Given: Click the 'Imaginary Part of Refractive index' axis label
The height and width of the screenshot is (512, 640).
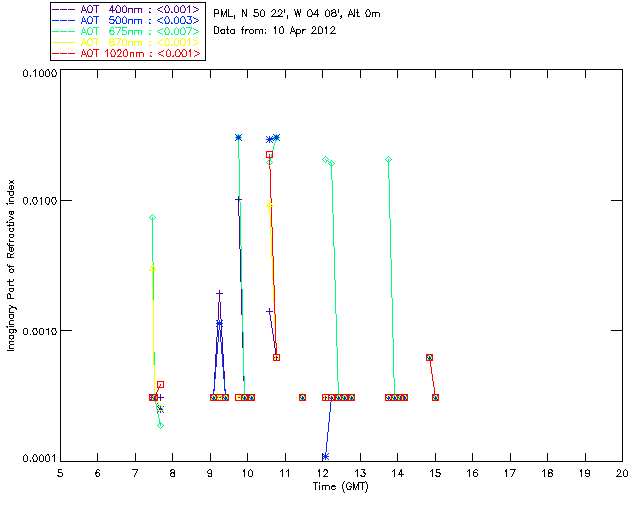Looking at the screenshot, I should click(x=11, y=265).
